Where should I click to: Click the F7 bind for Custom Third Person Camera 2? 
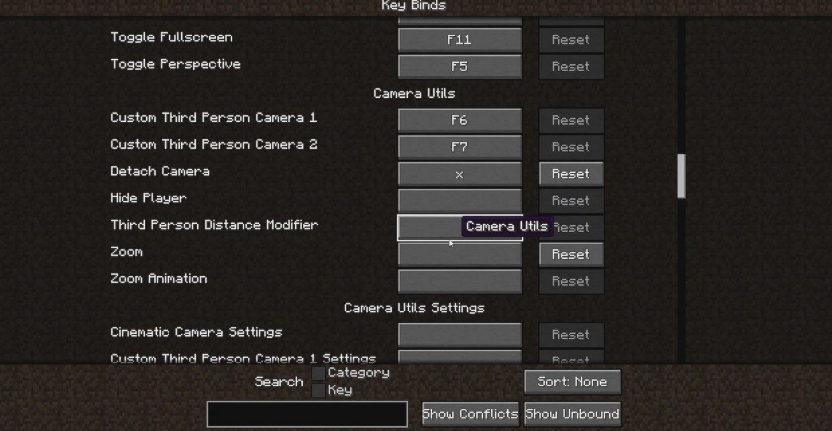pyautogui.click(x=460, y=147)
